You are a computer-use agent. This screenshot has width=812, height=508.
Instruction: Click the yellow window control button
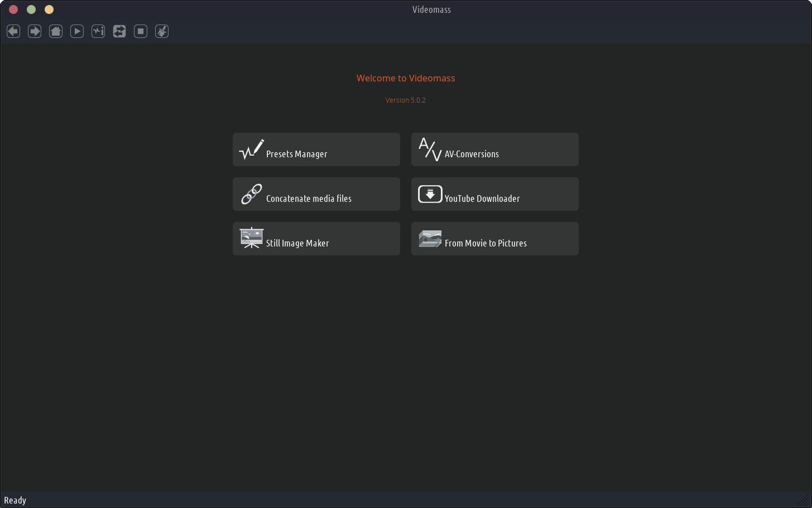pyautogui.click(x=49, y=9)
